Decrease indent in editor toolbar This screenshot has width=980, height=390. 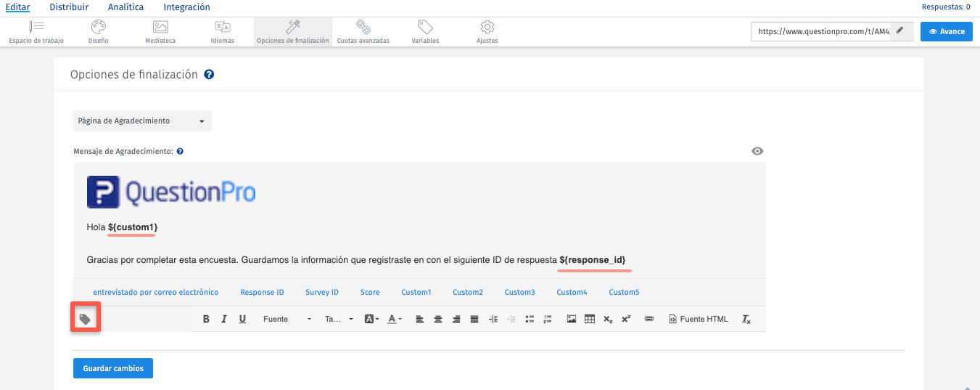click(x=511, y=319)
